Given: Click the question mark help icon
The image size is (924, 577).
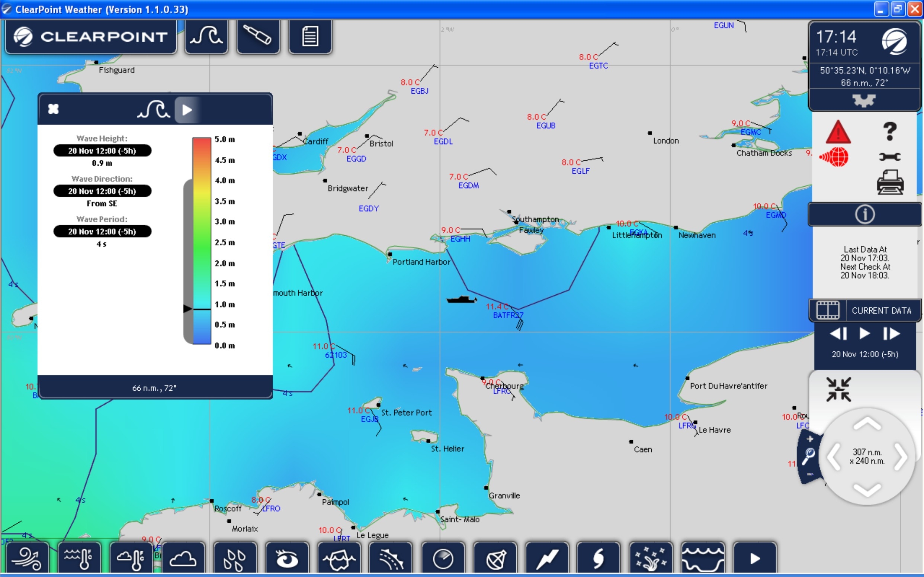Looking at the screenshot, I should 890,132.
